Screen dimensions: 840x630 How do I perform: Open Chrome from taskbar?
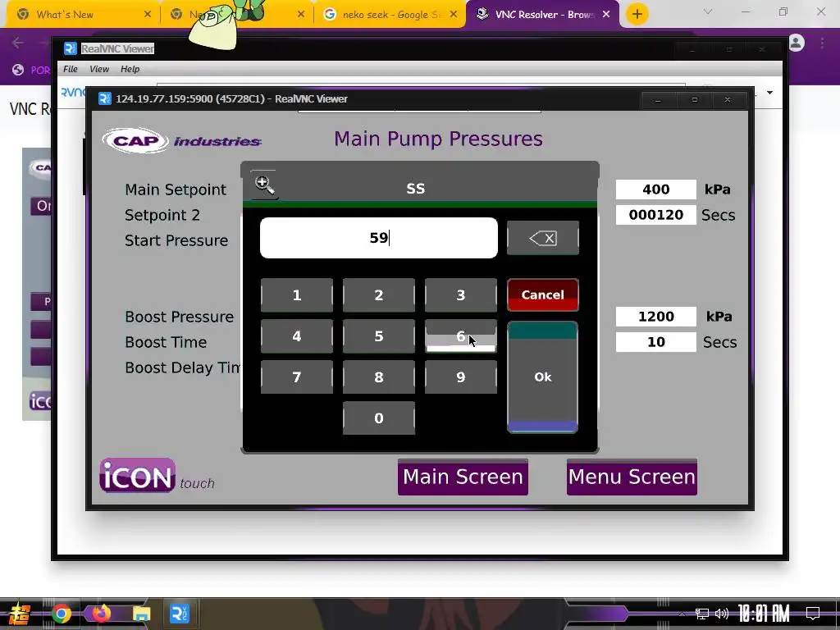(x=61, y=614)
